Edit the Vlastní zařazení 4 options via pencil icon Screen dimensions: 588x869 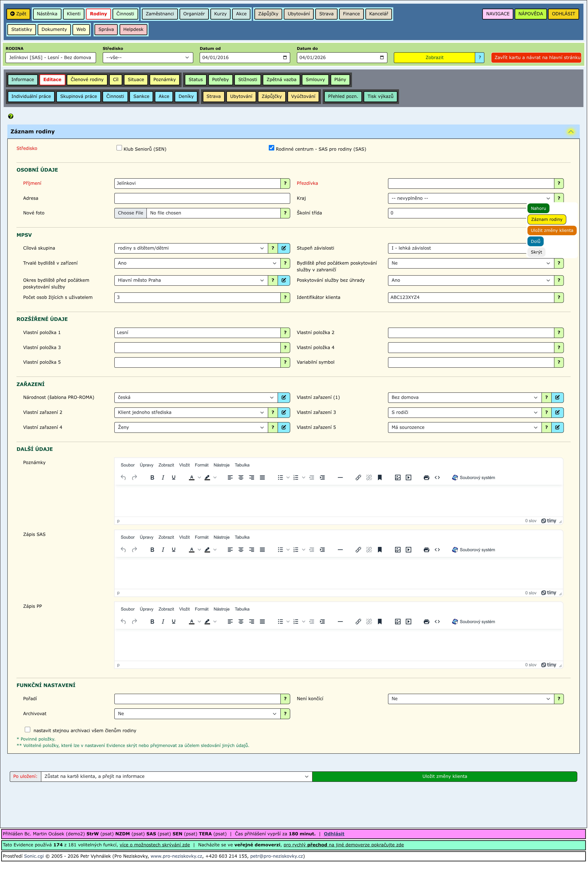(284, 427)
